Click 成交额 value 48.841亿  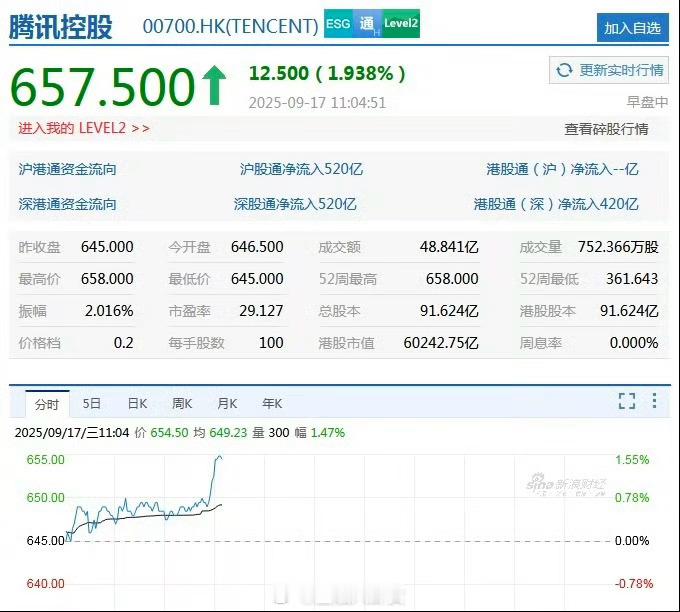click(449, 247)
